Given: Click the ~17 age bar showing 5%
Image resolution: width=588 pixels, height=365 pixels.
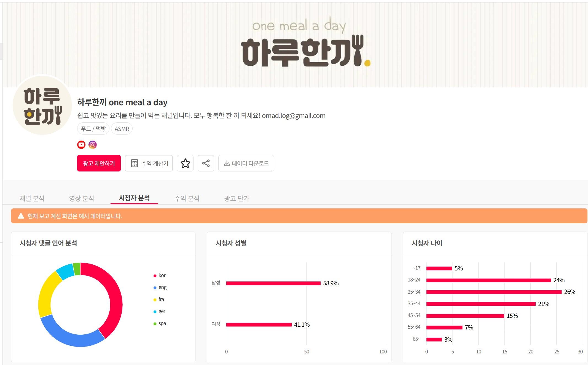Looking at the screenshot, I should (439, 268).
